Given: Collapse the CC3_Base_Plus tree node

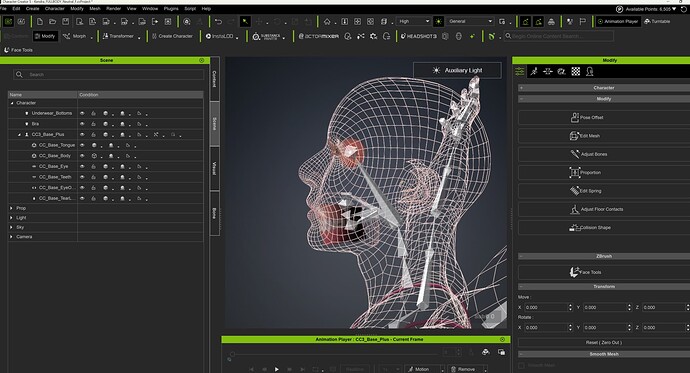Looking at the screenshot, I should click(19, 135).
